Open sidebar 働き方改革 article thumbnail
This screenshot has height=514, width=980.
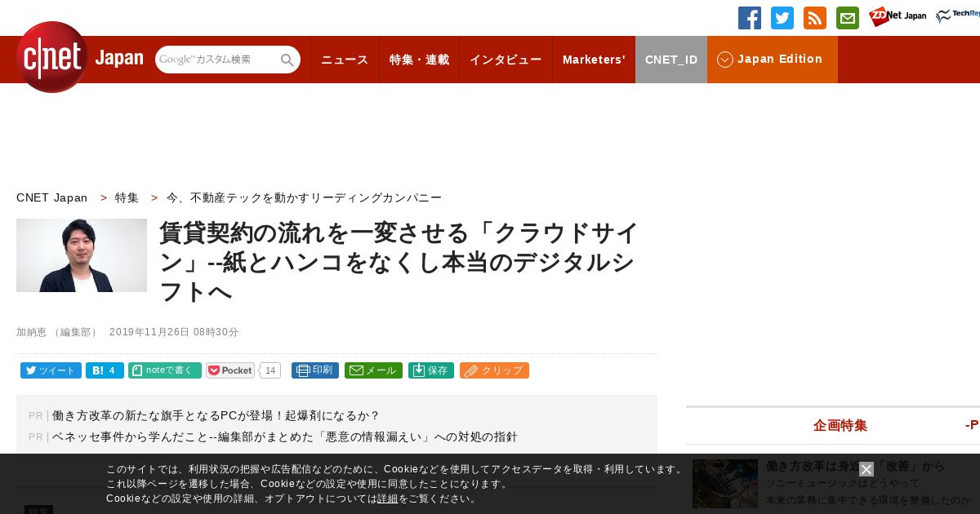click(725, 484)
